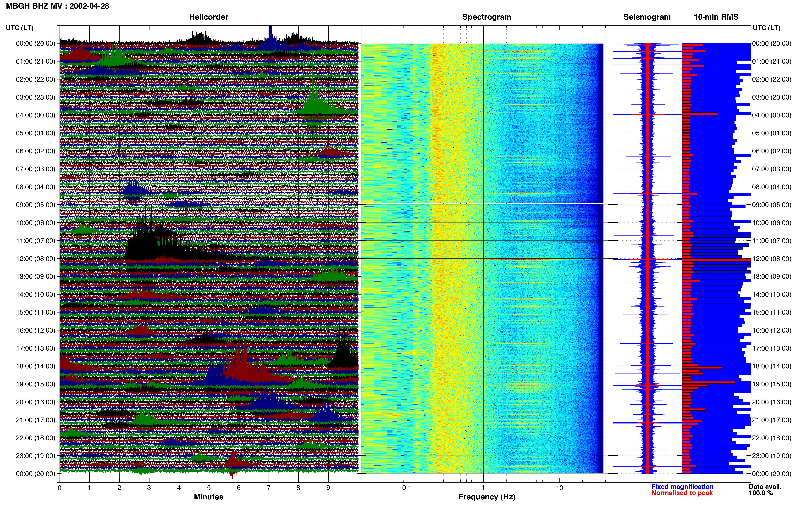812x508 pixels.
Task: Click the 9 tick label on Minutes axis
Action: tap(328, 487)
